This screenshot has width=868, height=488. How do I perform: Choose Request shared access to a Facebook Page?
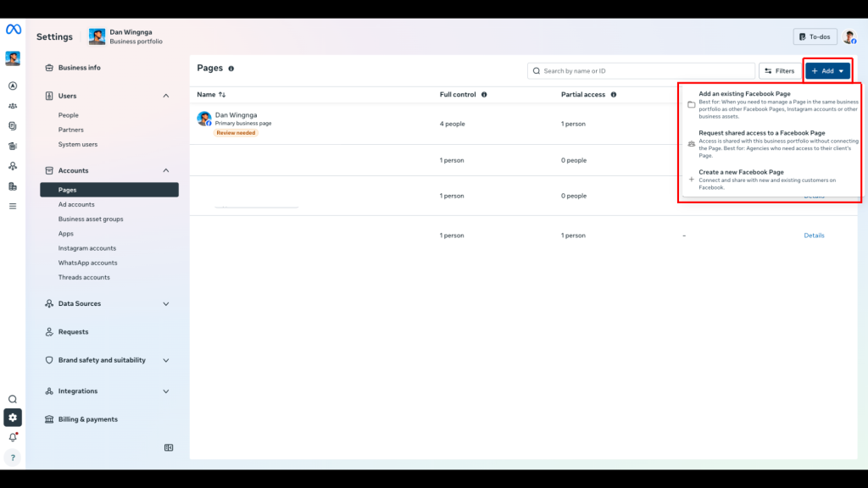pyautogui.click(x=773, y=144)
